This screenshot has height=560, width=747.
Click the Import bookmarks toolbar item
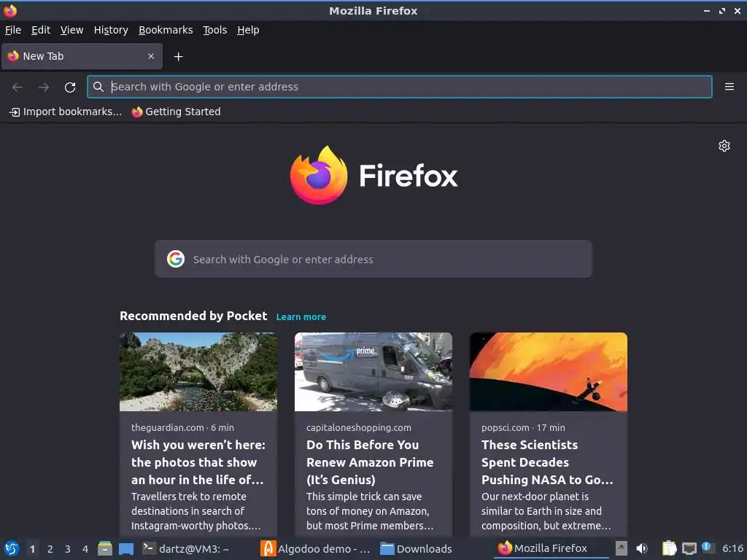[x=66, y=112]
